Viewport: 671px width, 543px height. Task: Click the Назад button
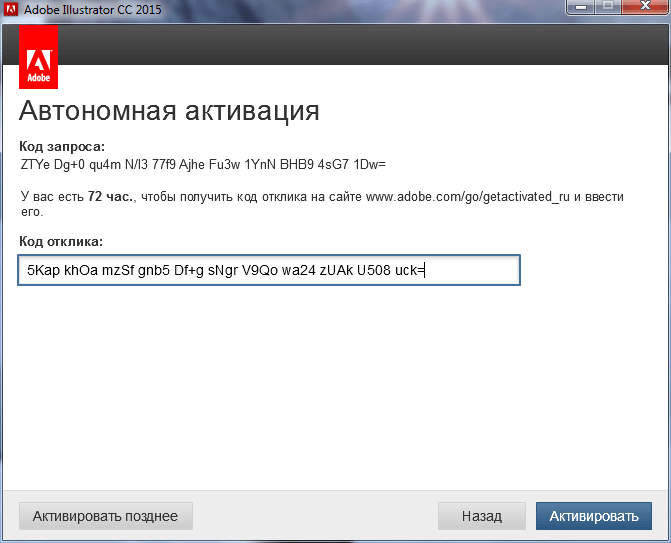[481, 516]
